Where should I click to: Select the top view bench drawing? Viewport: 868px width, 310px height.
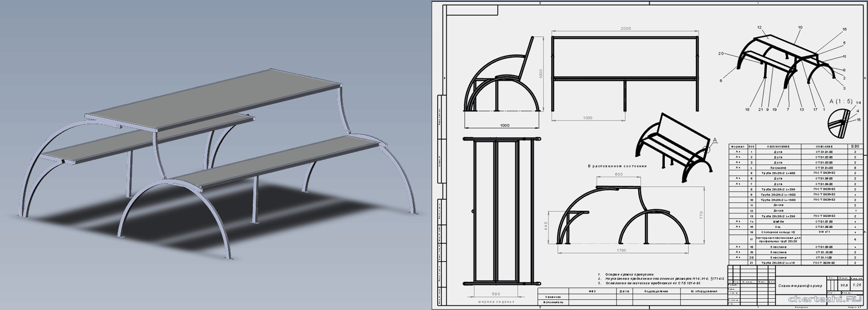pyautogui.click(x=500, y=212)
